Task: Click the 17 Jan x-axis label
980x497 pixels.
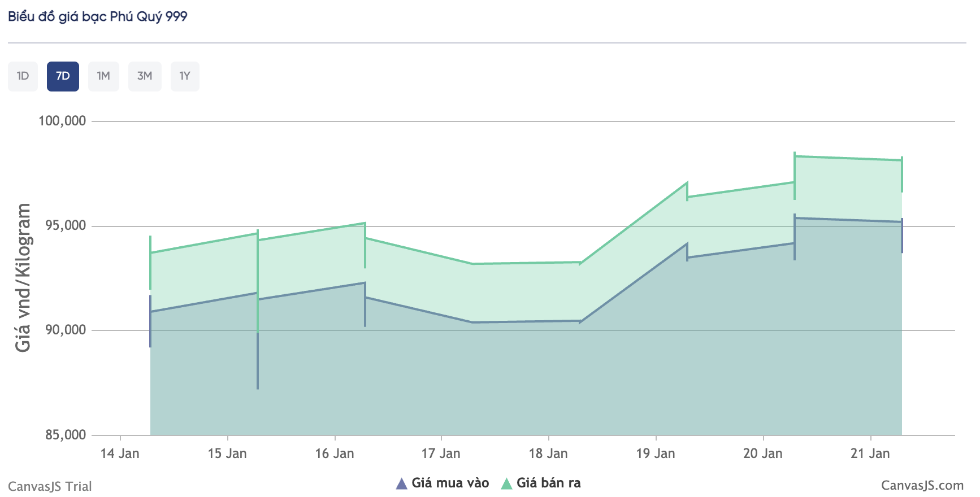Action: (441, 454)
